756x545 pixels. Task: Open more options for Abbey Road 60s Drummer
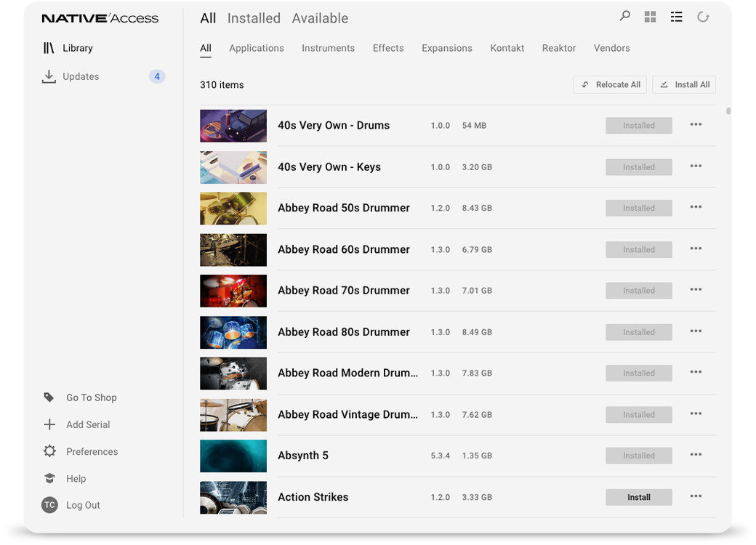pyautogui.click(x=696, y=249)
